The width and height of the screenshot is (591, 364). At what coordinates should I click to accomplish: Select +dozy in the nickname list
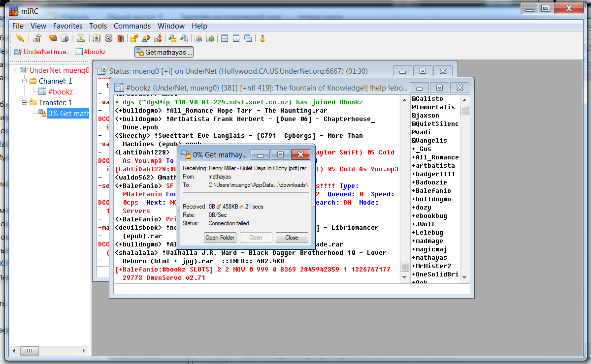click(x=422, y=208)
